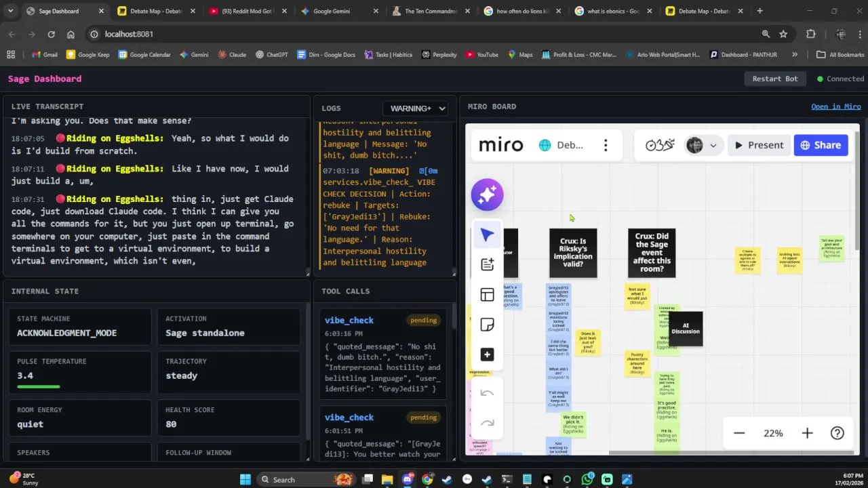
Task: Click the Miro logo
Action: (501, 145)
